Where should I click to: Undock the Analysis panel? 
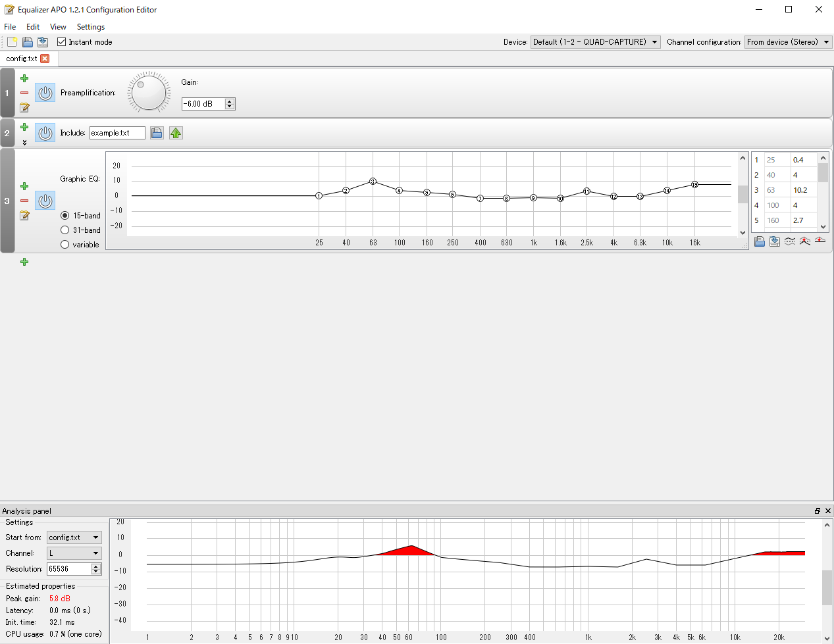[x=818, y=511]
